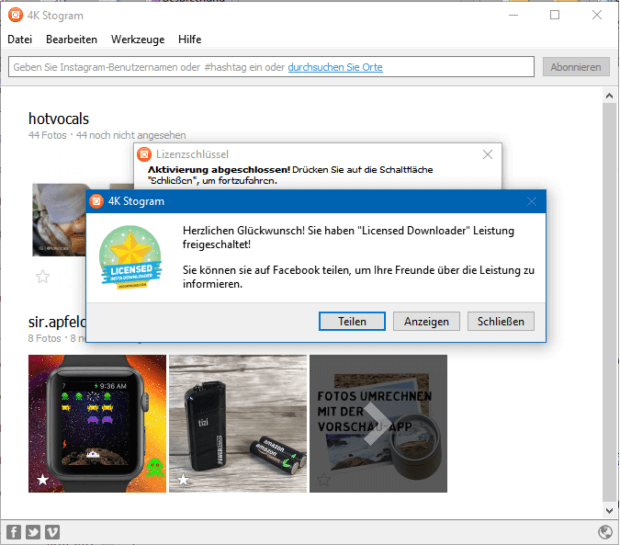Star the Apple Watch game photo
Viewport: 620px width, 545px height.
point(43,481)
